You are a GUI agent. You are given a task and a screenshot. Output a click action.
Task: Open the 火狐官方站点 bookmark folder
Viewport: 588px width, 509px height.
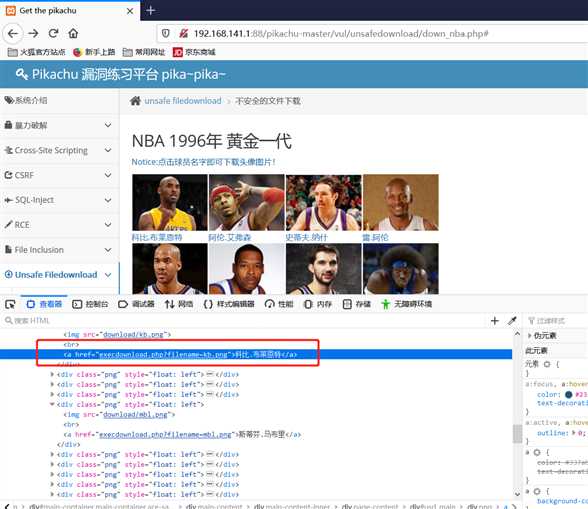point(36,52)
